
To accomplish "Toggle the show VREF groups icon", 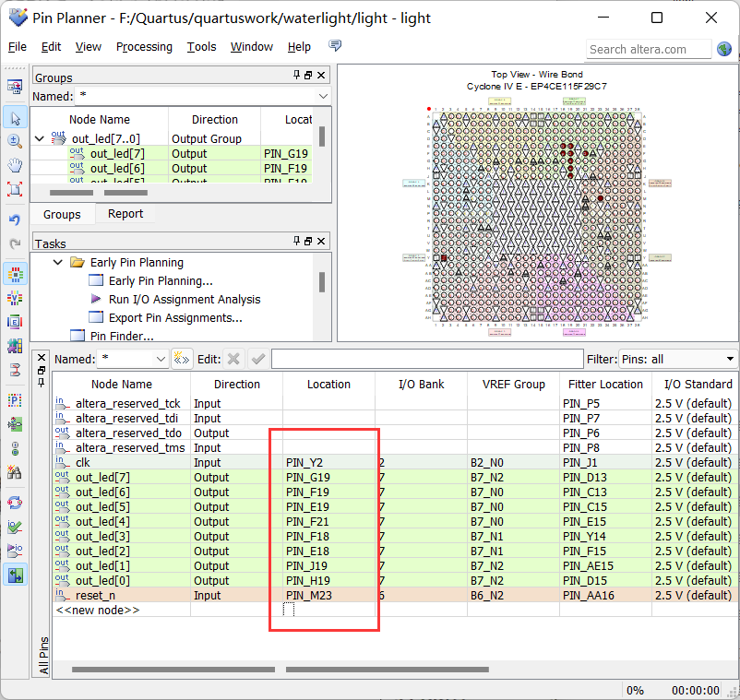I will (x=15, y=299).
